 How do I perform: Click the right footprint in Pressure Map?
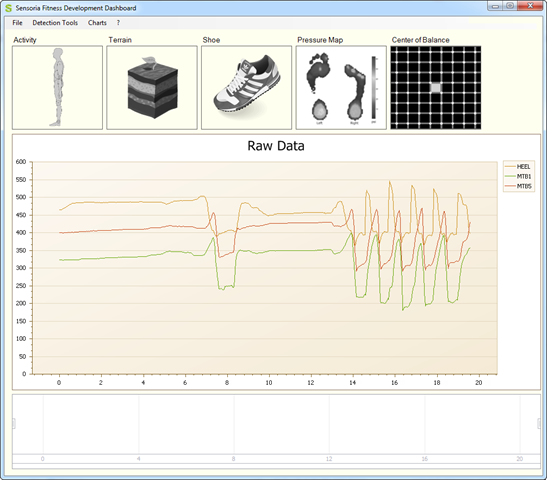click(x=355, y=92)
